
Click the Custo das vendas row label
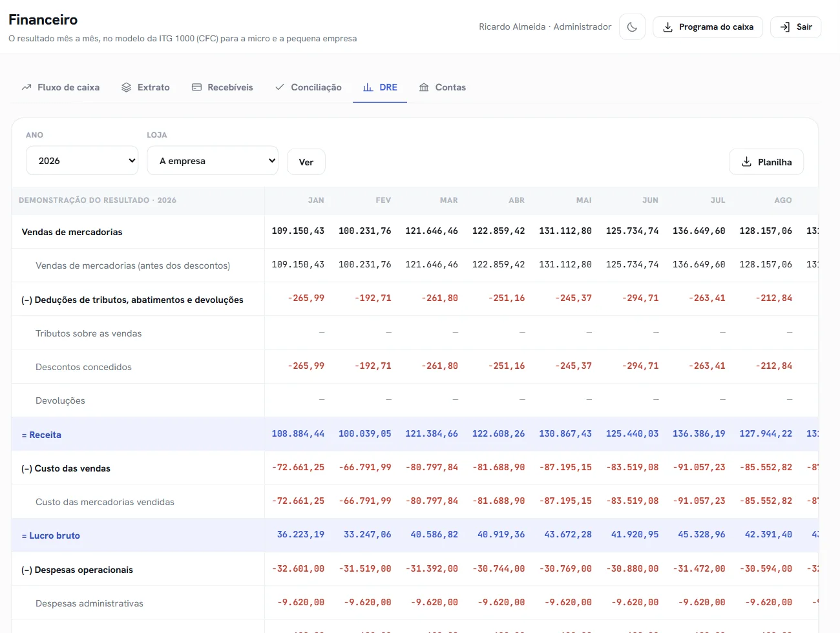[66, 468]
